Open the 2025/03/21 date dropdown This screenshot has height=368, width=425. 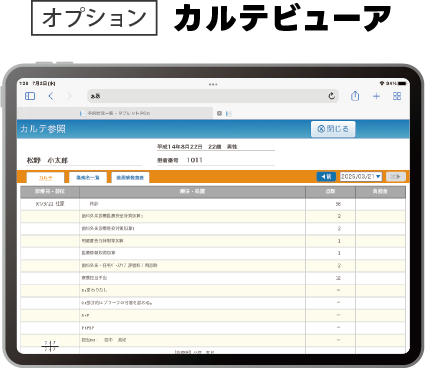point(361,176)
